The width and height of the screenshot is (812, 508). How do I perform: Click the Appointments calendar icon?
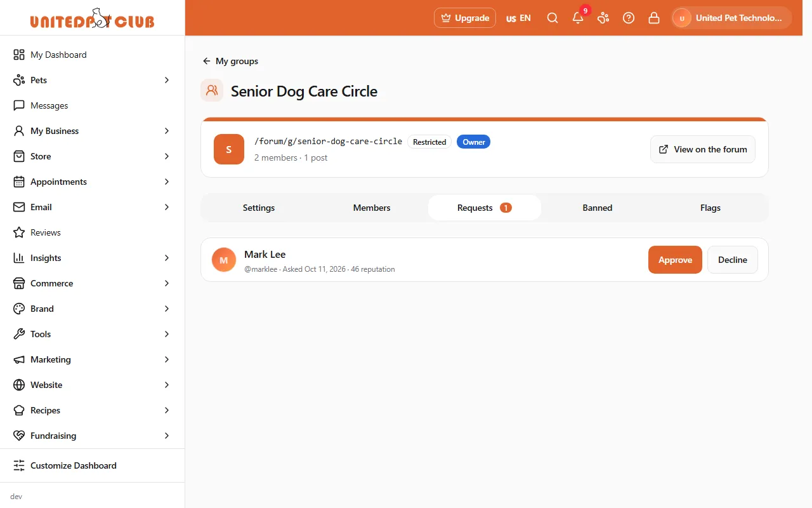[x=19, y=182]
